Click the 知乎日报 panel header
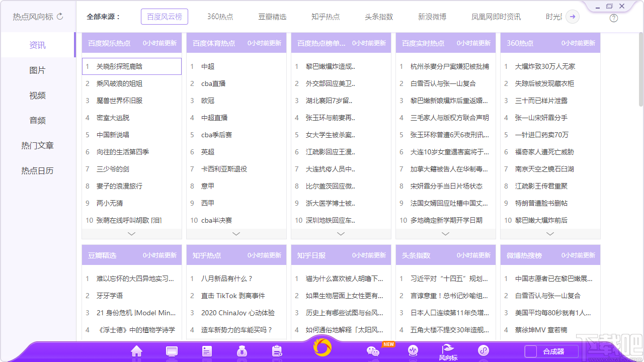Viewport: 644px width, 362px height. coord(341,255)
